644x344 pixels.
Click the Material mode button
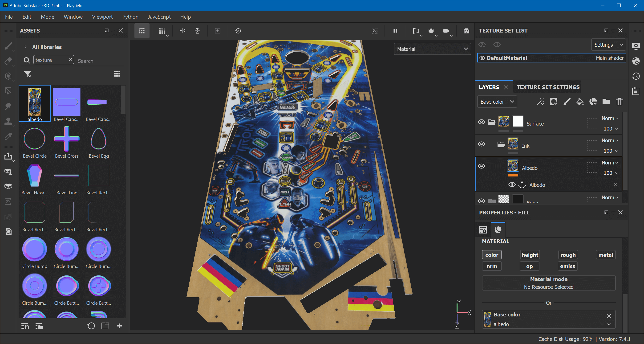(548, 283)
